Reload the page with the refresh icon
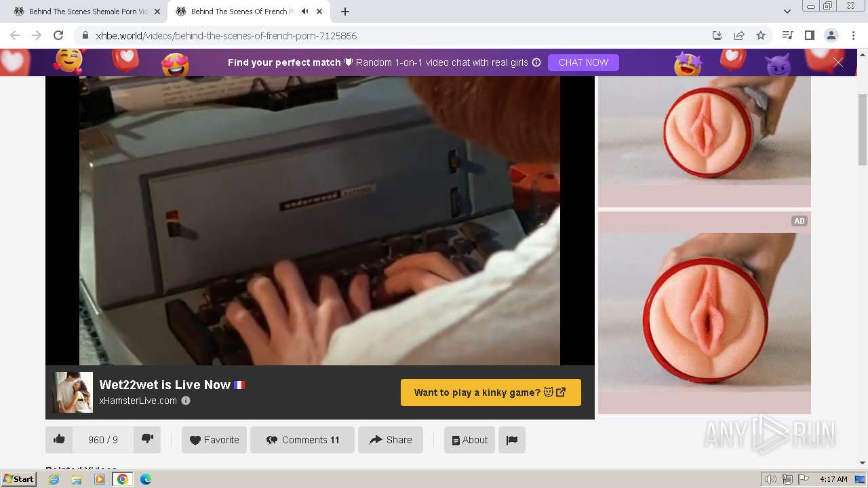 click(x=58, y=35)
